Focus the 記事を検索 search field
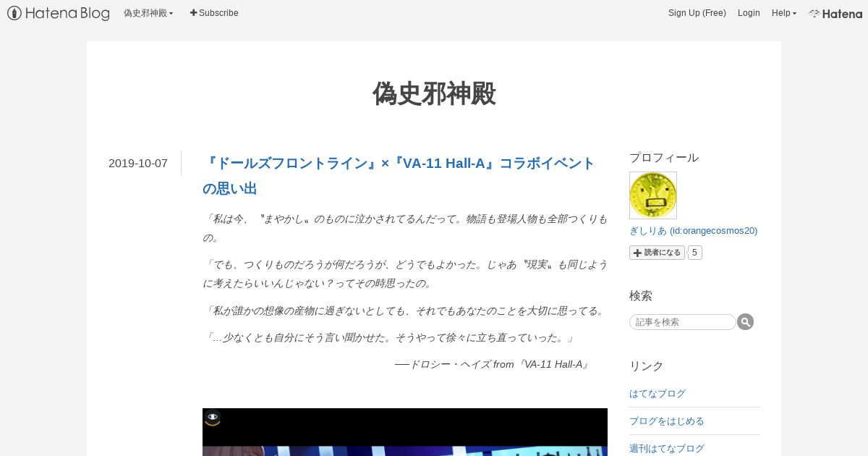Viewport: 868px width, 456px height. (x=683, y=322)
